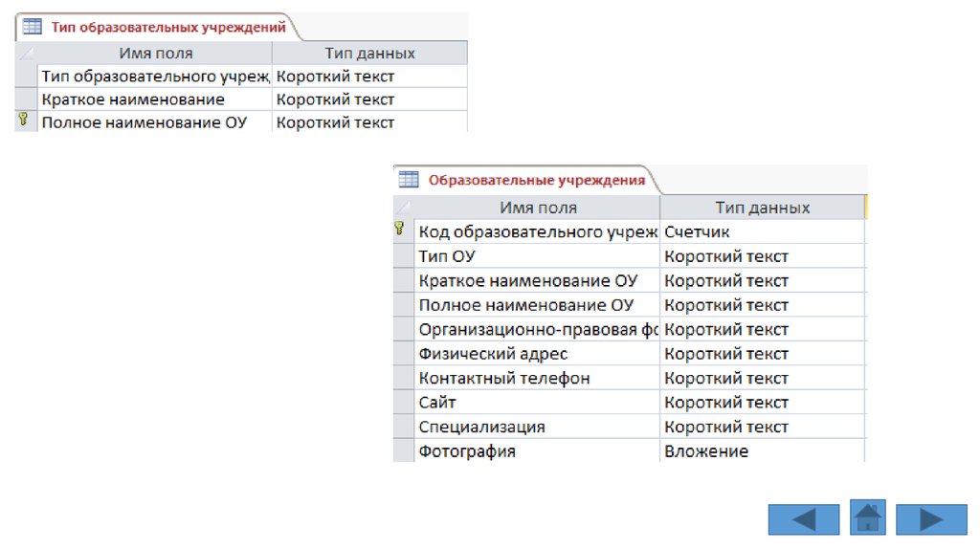Click primary key icon beside Полное наименование ОУ

tap(24, 121)
